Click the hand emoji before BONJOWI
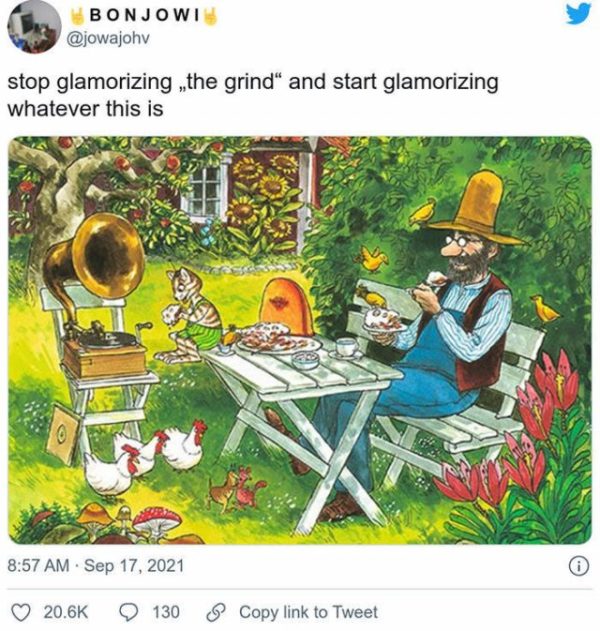 pyautogui.click(x=78, y=17)
